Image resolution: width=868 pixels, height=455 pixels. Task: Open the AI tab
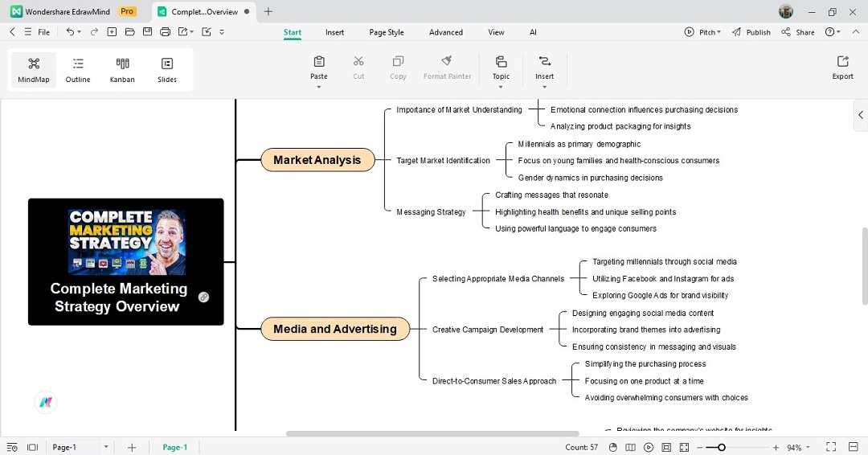click(533, 32)
